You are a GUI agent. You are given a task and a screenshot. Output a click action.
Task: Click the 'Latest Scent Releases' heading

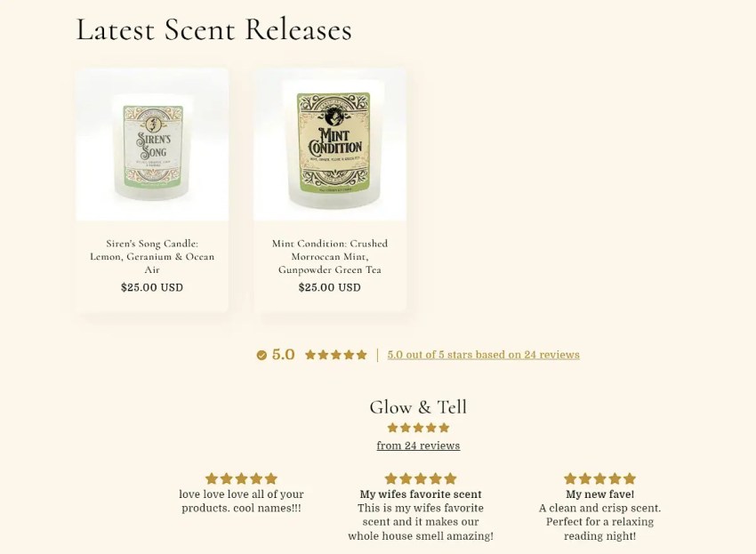point(213,29)
